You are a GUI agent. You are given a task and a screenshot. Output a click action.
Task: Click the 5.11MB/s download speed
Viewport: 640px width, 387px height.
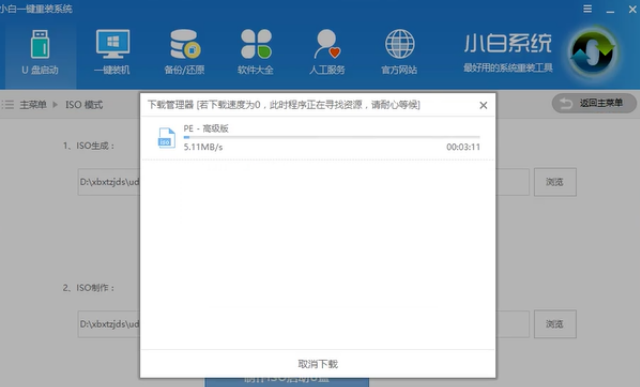click(203, 147)
